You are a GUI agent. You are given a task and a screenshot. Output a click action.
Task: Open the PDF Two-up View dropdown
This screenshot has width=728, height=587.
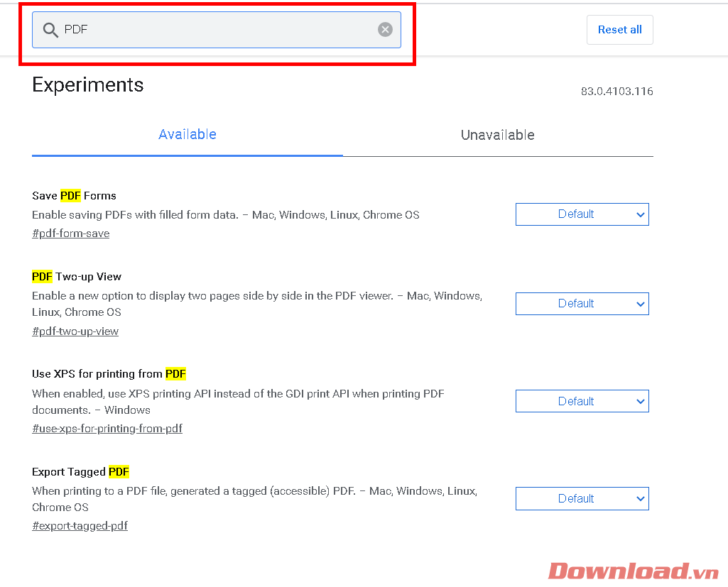coord(582,304)
